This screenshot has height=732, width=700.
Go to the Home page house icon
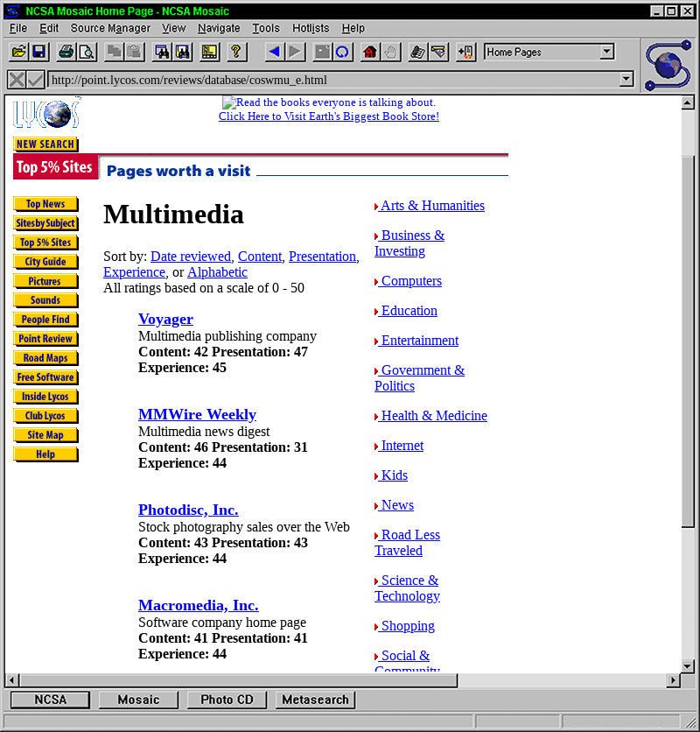click(x=369, y=53)
